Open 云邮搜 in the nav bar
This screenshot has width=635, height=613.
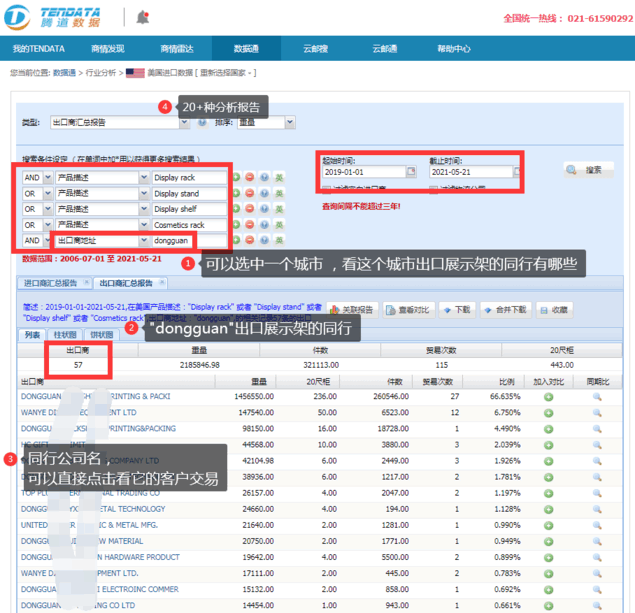315,49
